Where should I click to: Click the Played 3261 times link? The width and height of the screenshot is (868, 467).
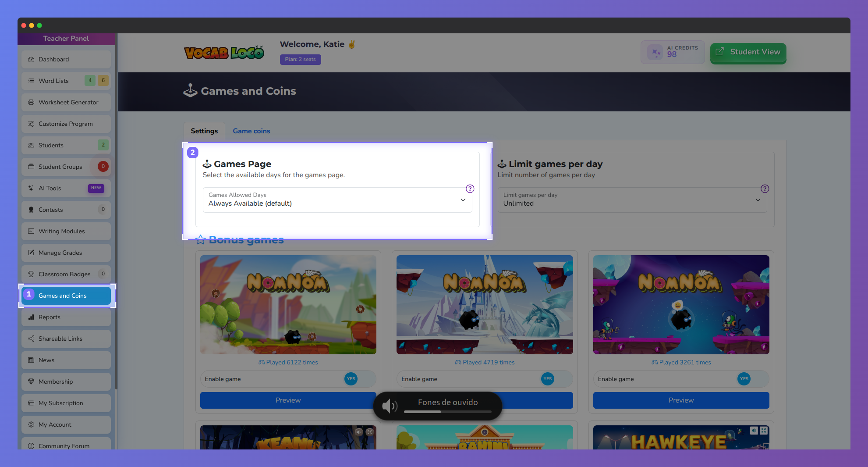681,362
